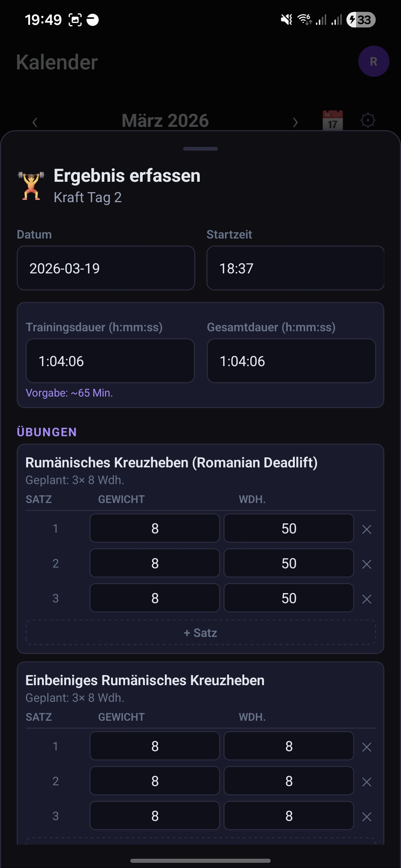This screenshot has width=401, height=868.
Task: Edit weight for Romanian Deadlift set 1
Action: tap(155, 528)
